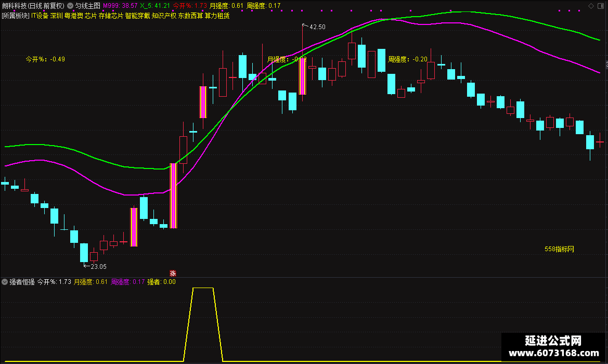
Task: Click the magenta-yellow striped signal candle near 23.05
Action: (x=134, y=227)
